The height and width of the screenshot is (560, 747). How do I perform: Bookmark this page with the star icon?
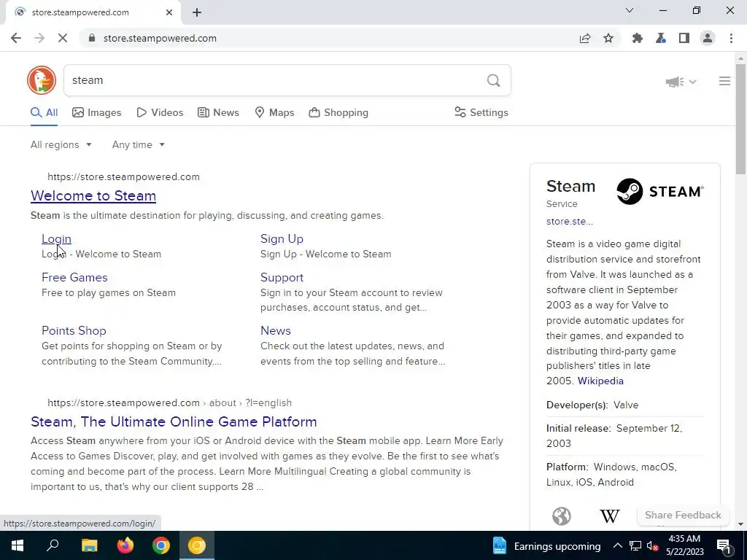click(x=608, y=38)
